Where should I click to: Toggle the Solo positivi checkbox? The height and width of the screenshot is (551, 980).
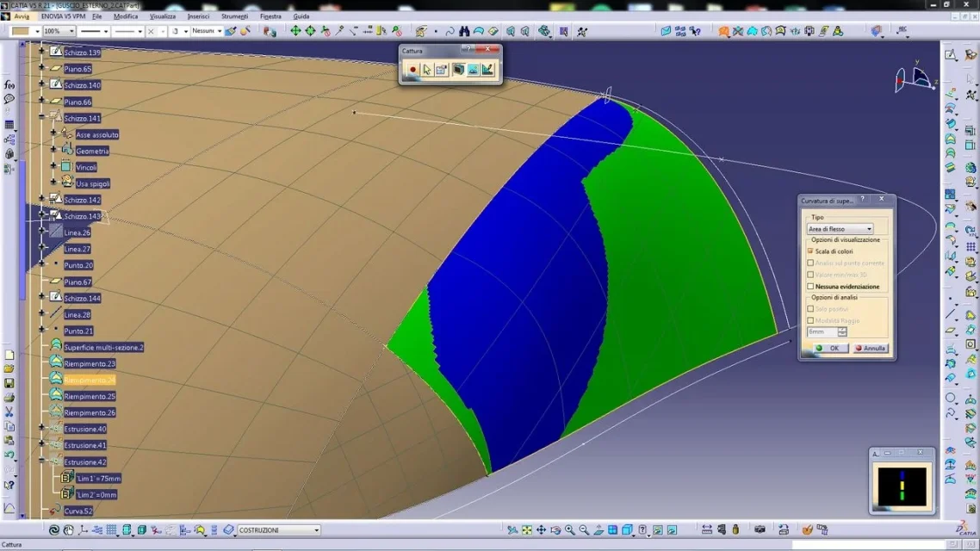810,308
